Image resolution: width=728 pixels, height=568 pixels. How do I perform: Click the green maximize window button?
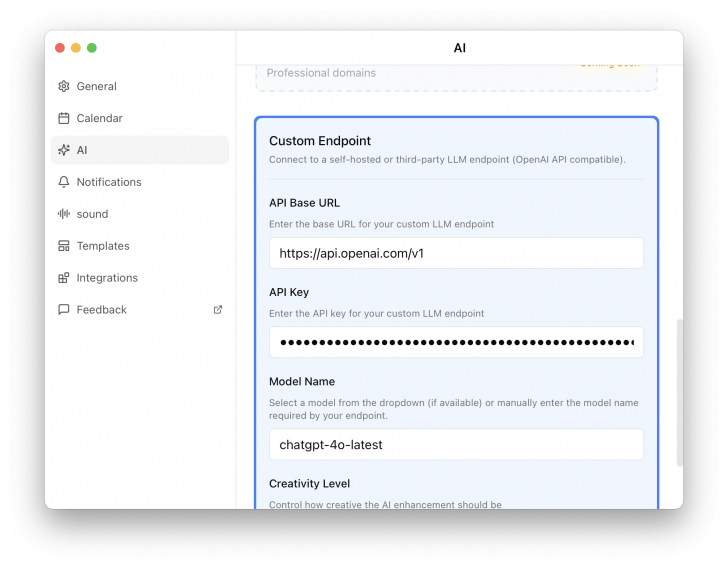coord(92,48)
